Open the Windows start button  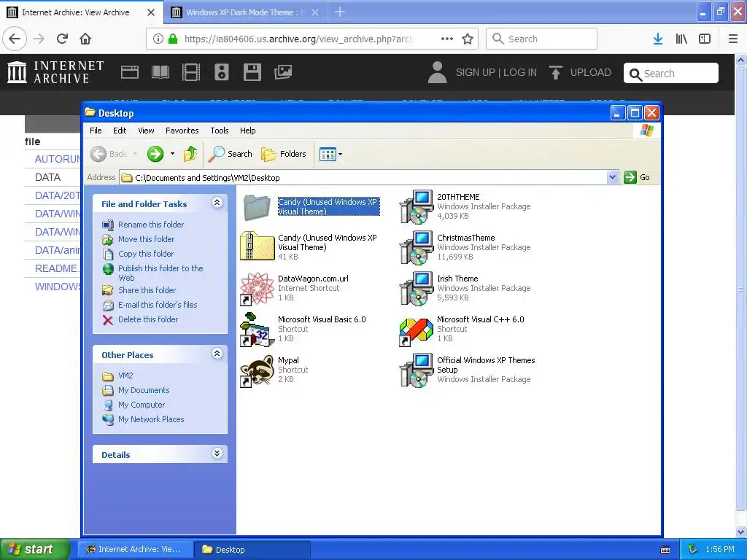(34, 549)
